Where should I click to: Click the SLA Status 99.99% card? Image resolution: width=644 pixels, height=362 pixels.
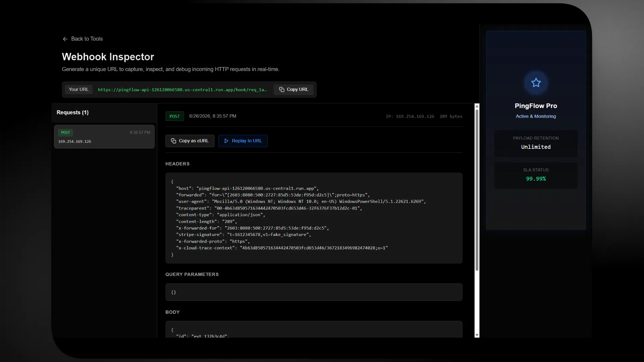tap(536, 175)
